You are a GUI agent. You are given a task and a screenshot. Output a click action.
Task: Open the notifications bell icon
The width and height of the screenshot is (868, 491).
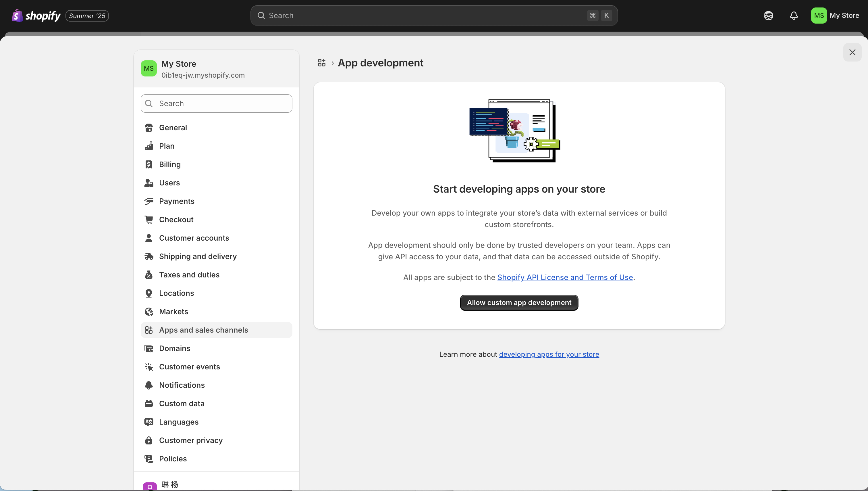click(794, 16)
